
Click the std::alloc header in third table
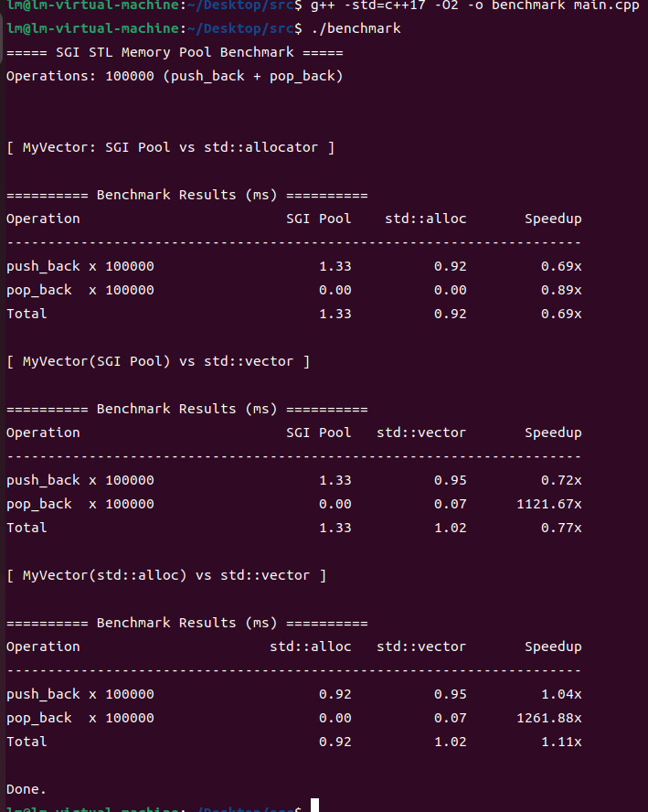tap(311, 646)
